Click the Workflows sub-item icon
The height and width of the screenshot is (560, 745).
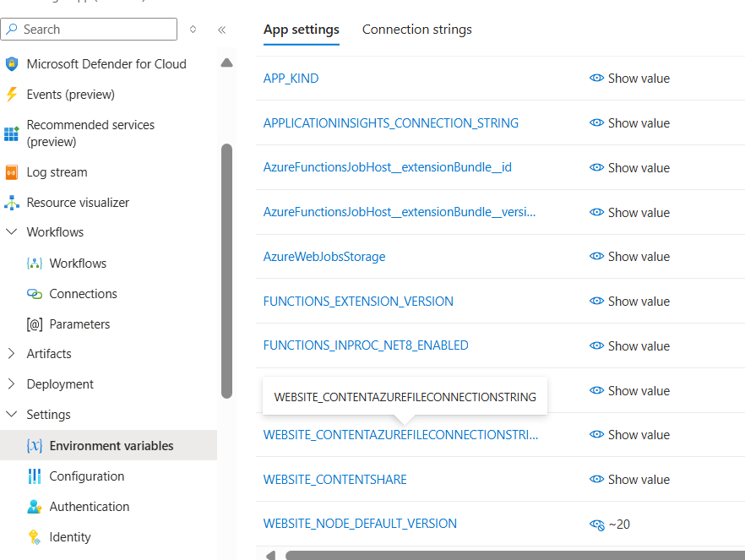tap(35, 264)
